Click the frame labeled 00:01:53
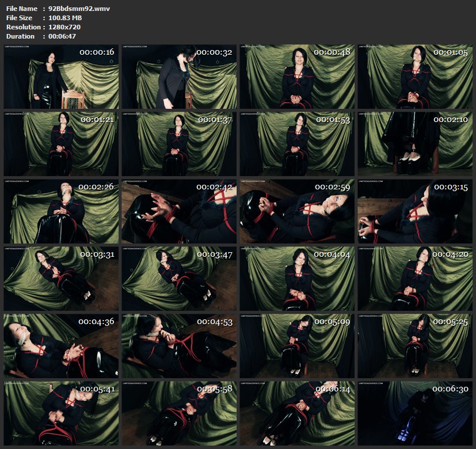This screenshot has height=449, width=476. point(297,144)
